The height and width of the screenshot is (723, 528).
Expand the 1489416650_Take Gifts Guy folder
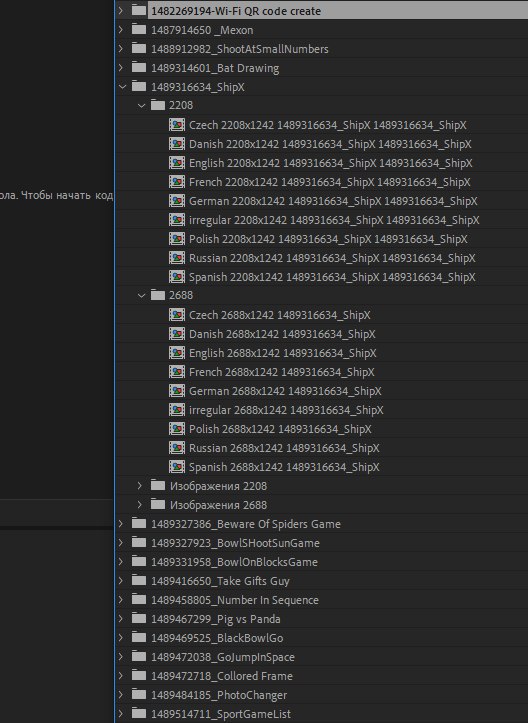coord(121,581)
